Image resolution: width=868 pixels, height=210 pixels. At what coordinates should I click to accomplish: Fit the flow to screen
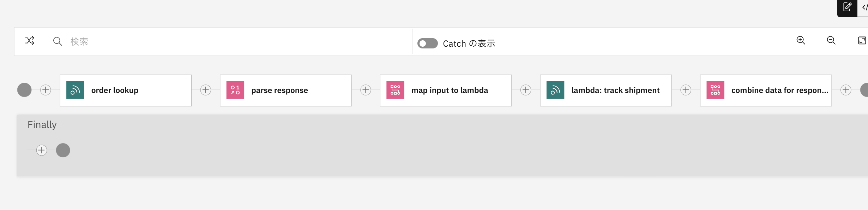pos(862,41)
